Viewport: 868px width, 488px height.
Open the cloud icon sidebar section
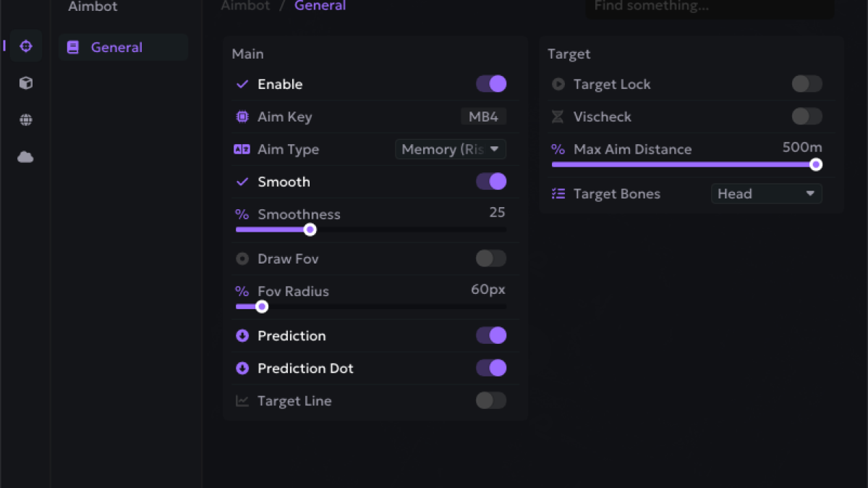click(26, 157)
